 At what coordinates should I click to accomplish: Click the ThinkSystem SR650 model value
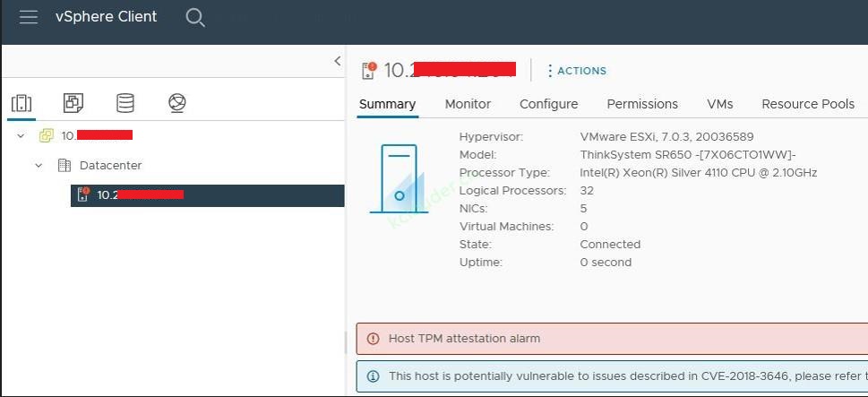[x=688, y=154]
